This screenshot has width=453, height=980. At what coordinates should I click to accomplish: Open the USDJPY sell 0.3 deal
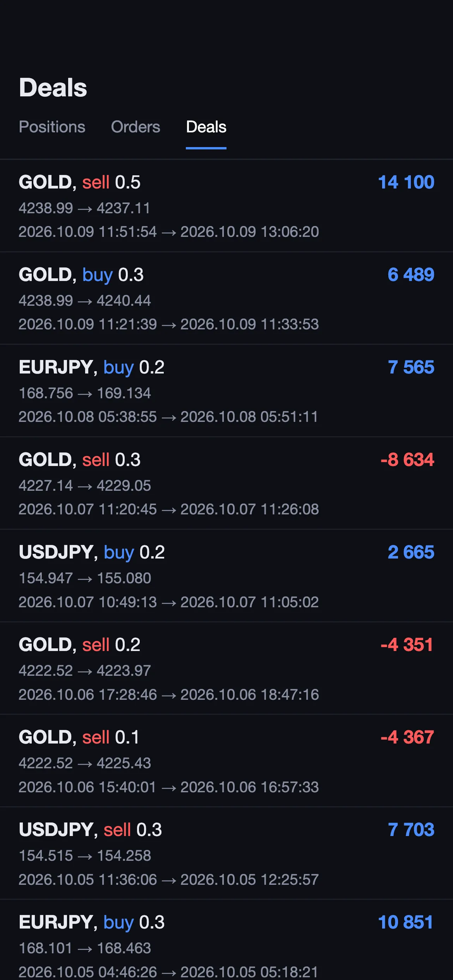[226, 853]
